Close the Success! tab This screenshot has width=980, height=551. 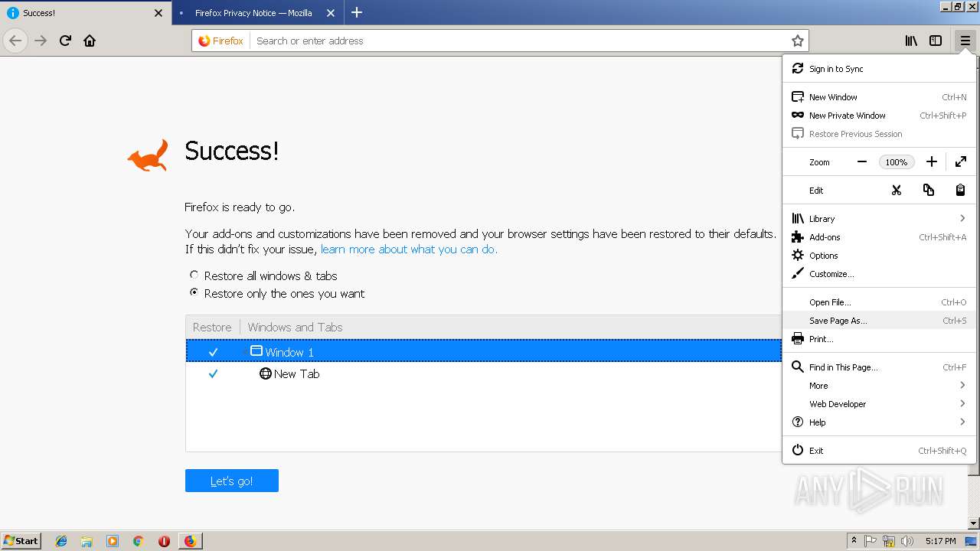(x=158, y=13)
